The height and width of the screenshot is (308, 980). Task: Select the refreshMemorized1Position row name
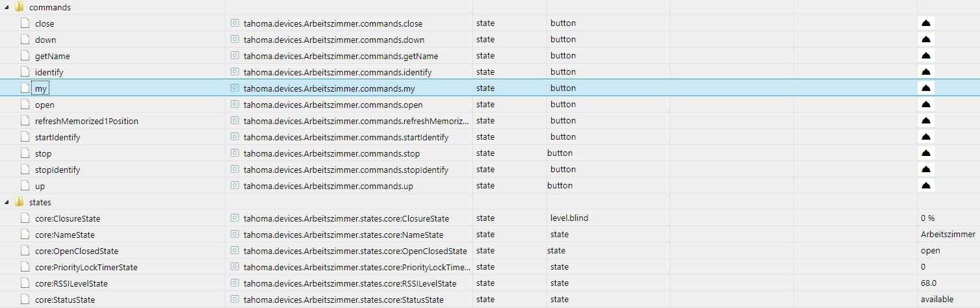(86, 121)
